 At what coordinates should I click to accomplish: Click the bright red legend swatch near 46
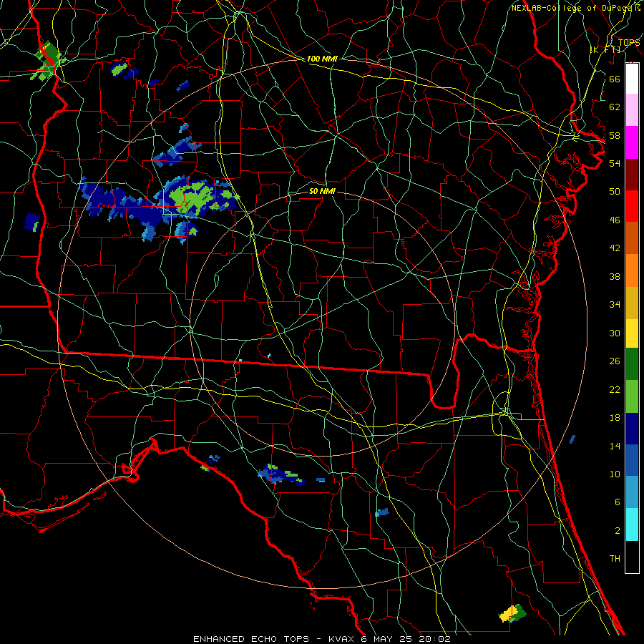(632, 206)
